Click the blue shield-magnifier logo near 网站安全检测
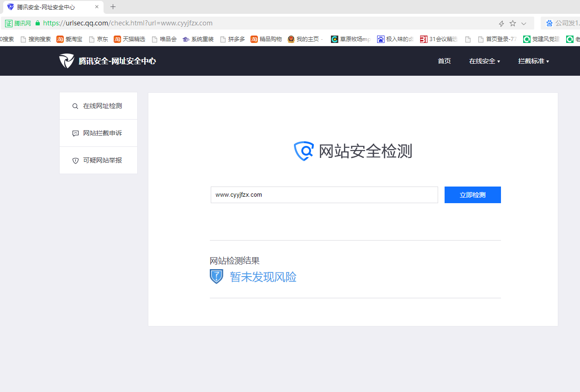 (304, 151)
